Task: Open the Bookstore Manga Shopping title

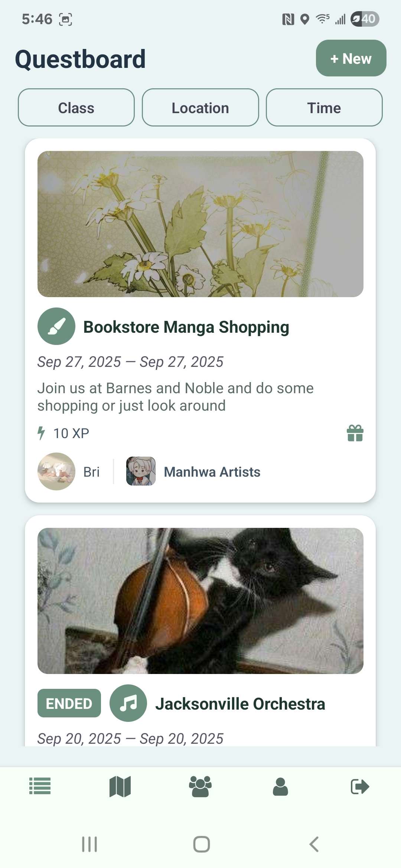Action: 186,327
